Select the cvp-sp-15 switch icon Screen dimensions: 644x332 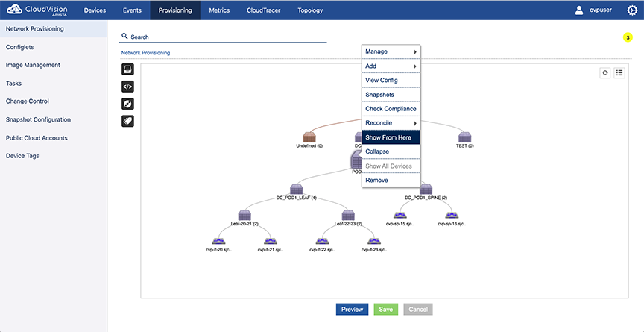coord(400,216)
